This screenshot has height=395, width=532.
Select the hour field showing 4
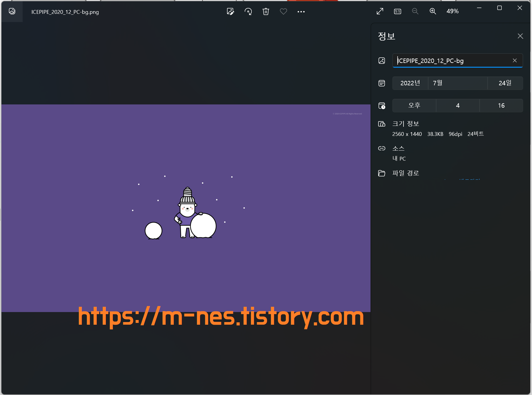458,106
